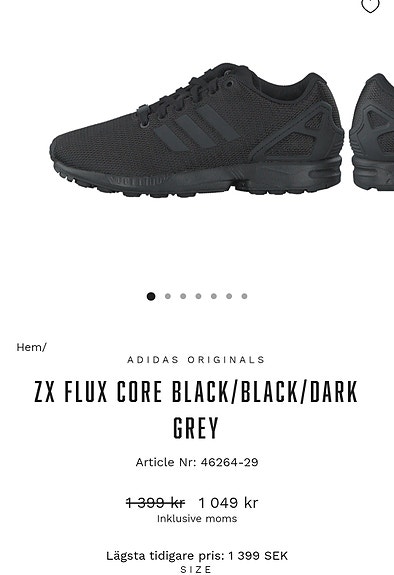Click the ZX Flux Core Black product title
Viewport: 394px width, 575px height.
tap(196, 410)
